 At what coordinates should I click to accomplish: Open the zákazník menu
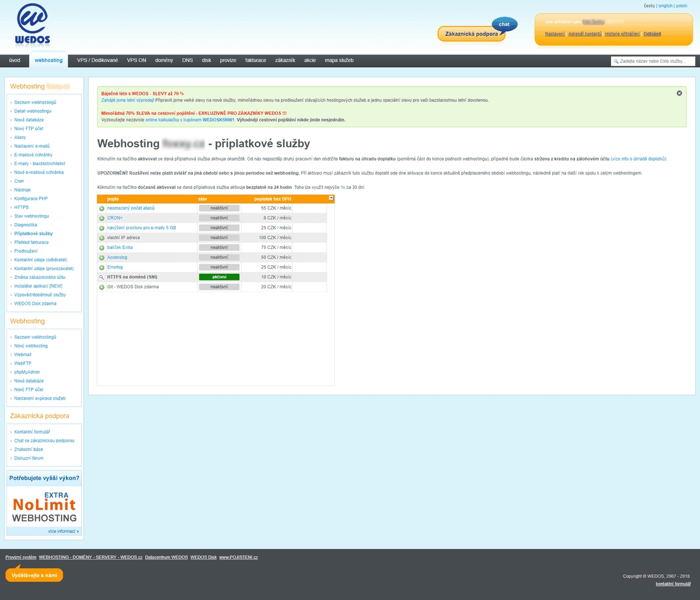click(285, 60)
